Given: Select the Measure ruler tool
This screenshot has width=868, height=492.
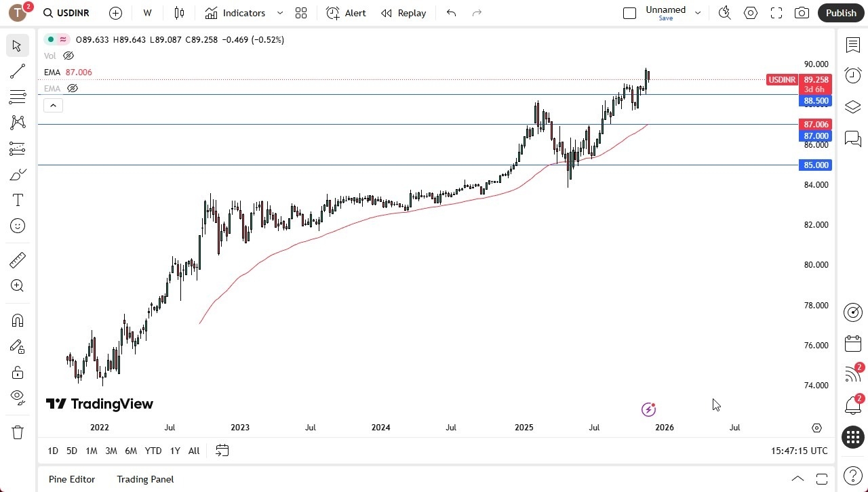Looking at the screenshot, I should click(x=17, y=260).
